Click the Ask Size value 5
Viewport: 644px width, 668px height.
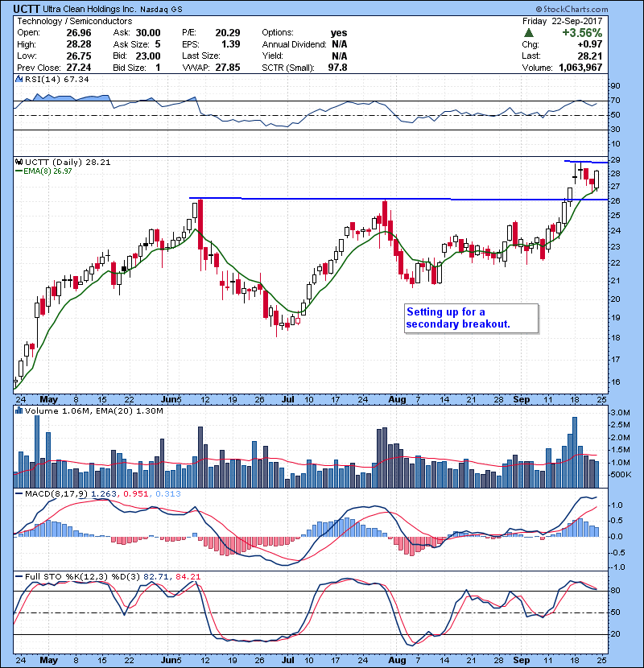click(158, 44)
